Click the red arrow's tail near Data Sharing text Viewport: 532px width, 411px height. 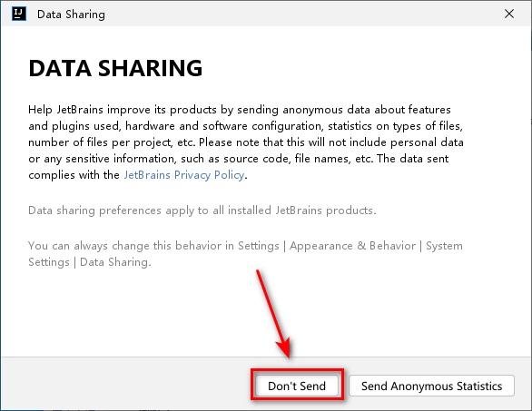coord(258,272)
